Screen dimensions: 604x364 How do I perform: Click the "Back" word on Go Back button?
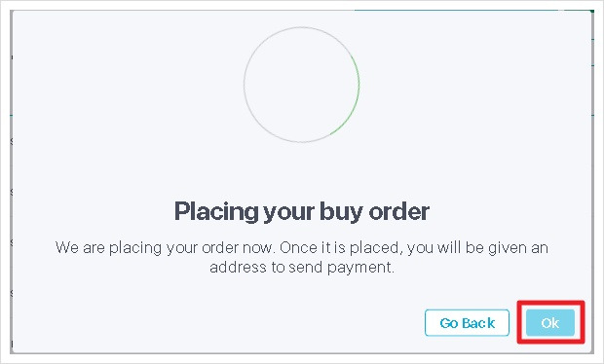[x=478, y=323]
